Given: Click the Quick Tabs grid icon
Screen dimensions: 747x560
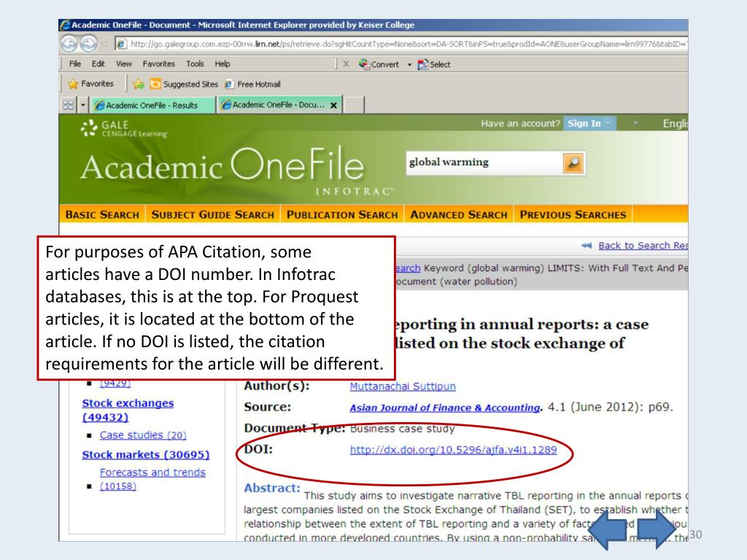Looking at the screenshot, I should tap(68, 105).
